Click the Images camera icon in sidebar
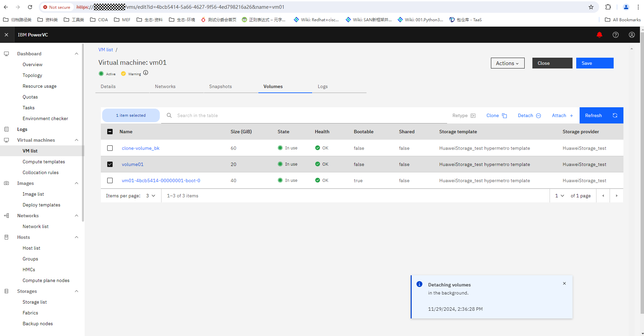644x336 pixels. [6, 183]
